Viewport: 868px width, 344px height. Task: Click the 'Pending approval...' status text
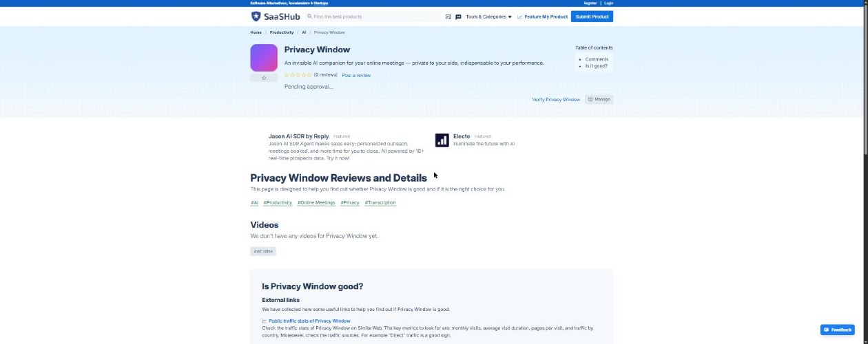click(x=309, y=87)
